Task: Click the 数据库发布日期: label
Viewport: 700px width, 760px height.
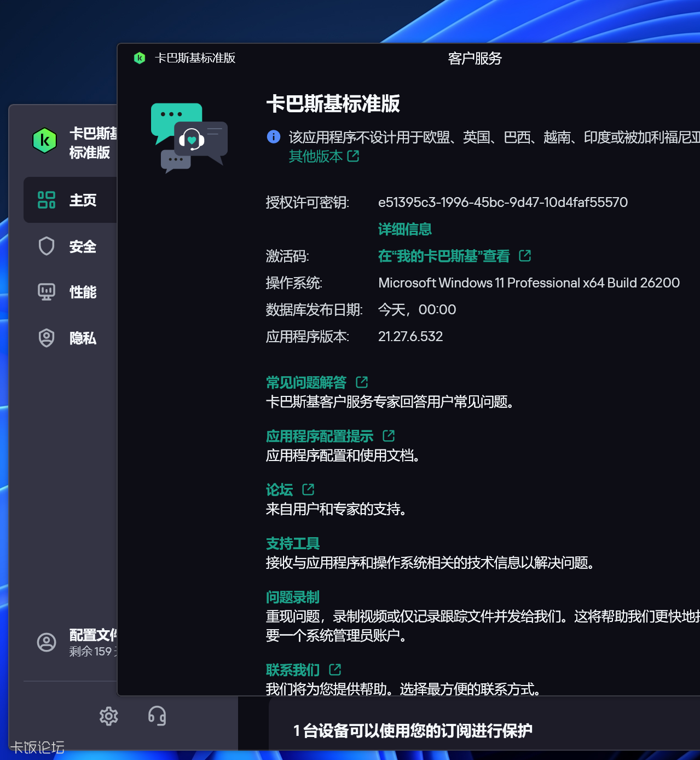Action: tap(314, 309)
